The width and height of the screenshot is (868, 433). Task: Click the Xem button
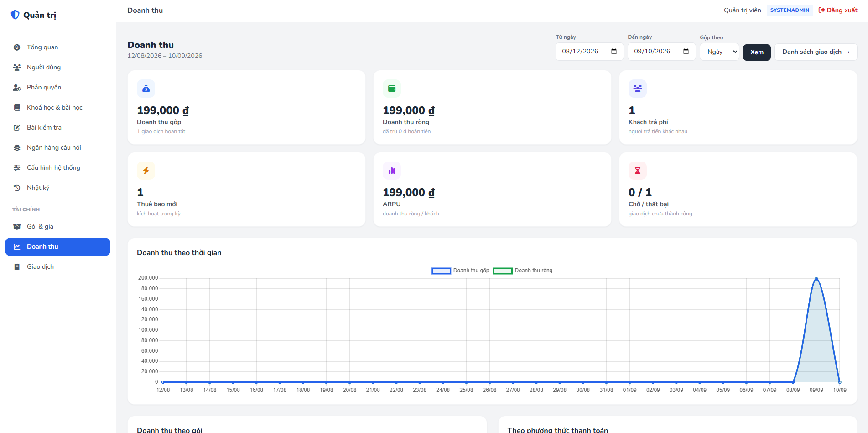(x=757, y=52)
